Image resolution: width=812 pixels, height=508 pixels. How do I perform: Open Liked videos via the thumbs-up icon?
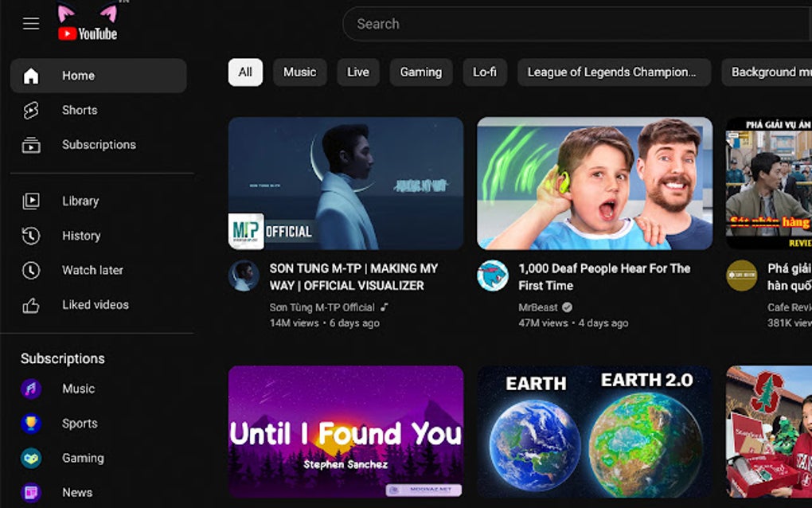32,304
